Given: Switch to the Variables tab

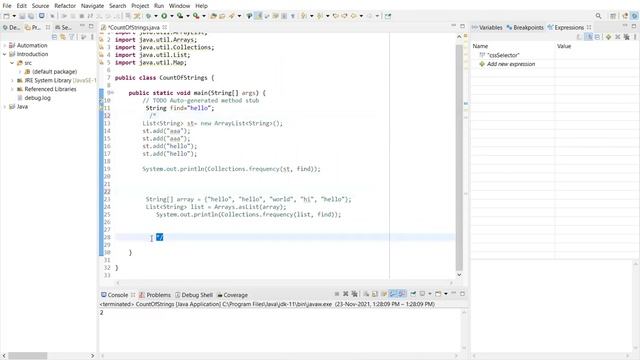Looking at the screenshot, I should pyautogui.click(x=487, y=27).
